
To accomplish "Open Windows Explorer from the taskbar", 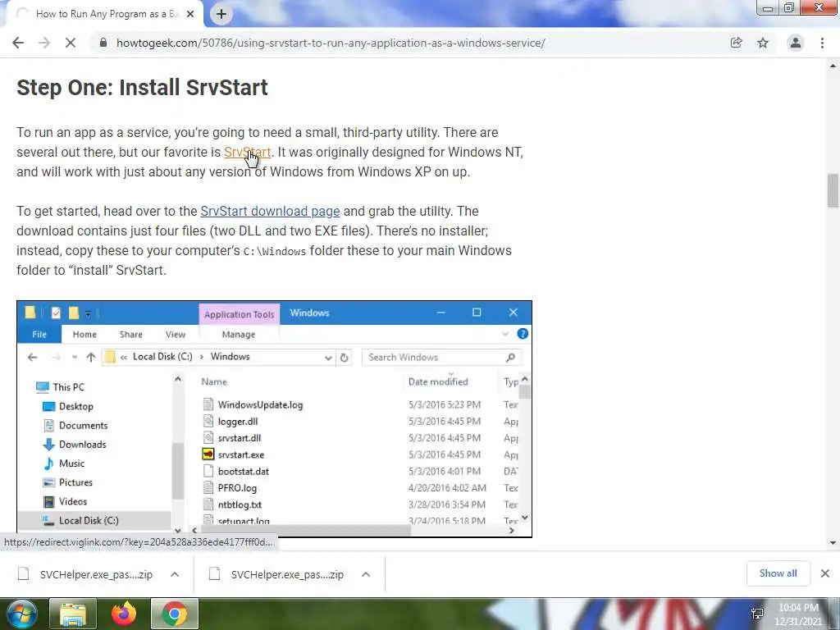I will 73,614.
